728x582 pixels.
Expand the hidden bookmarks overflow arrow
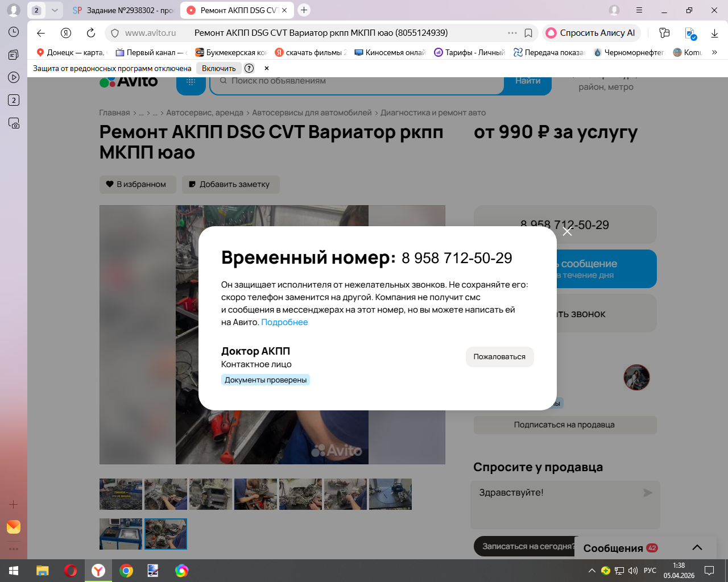[x=714, y=52]
